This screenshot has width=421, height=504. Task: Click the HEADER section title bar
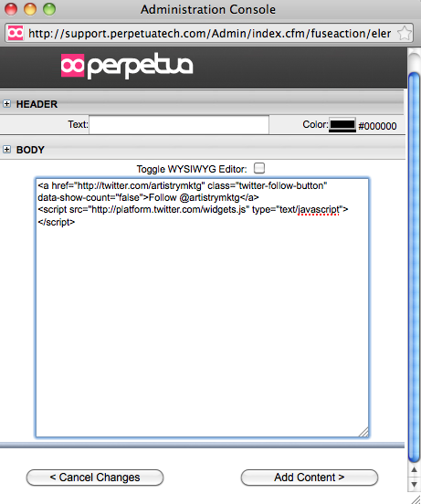(202, 103)
